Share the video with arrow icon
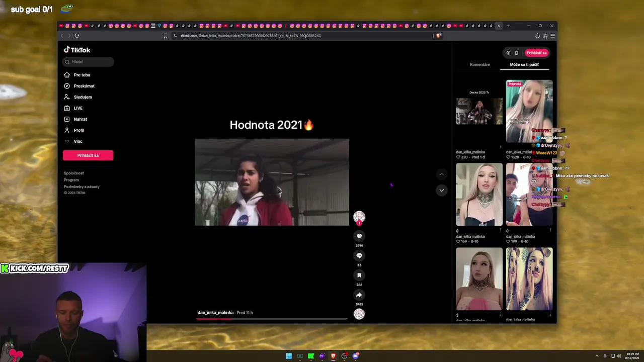This screenshot has width=644, height=362. click(x=359, y=295)
